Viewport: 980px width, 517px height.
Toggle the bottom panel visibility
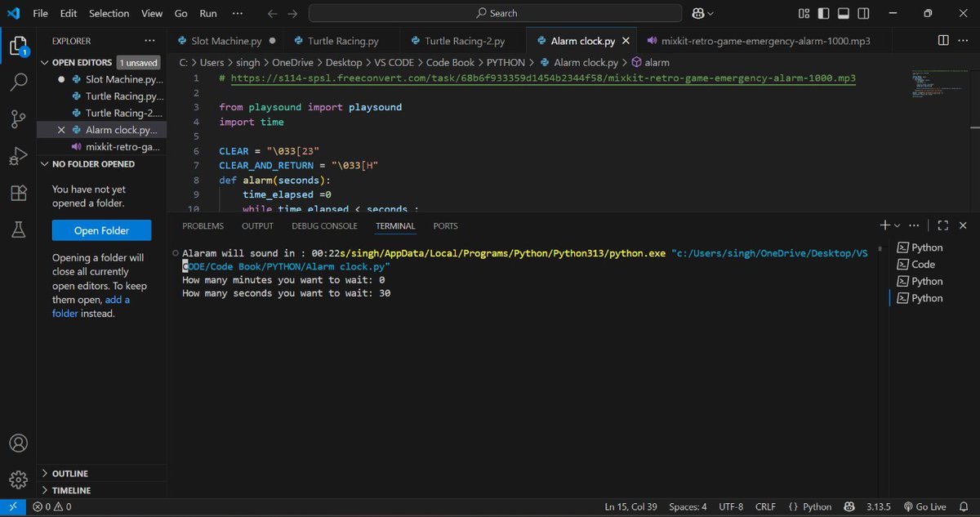pos(843,13)
